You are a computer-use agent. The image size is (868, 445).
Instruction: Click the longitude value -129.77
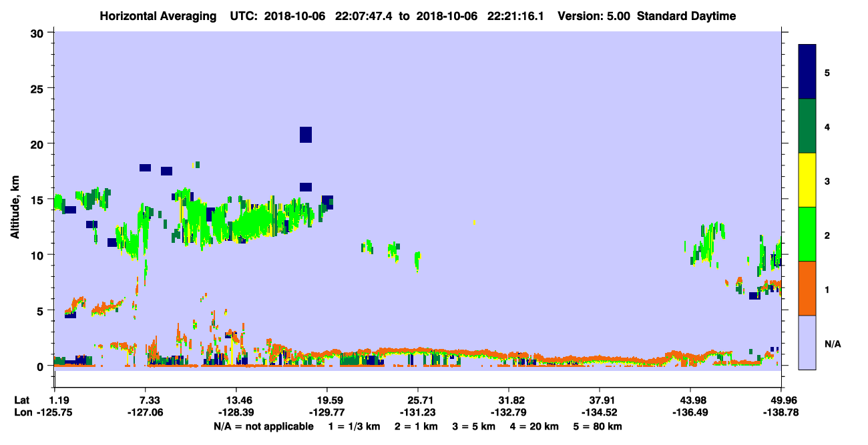click(327, 413)
